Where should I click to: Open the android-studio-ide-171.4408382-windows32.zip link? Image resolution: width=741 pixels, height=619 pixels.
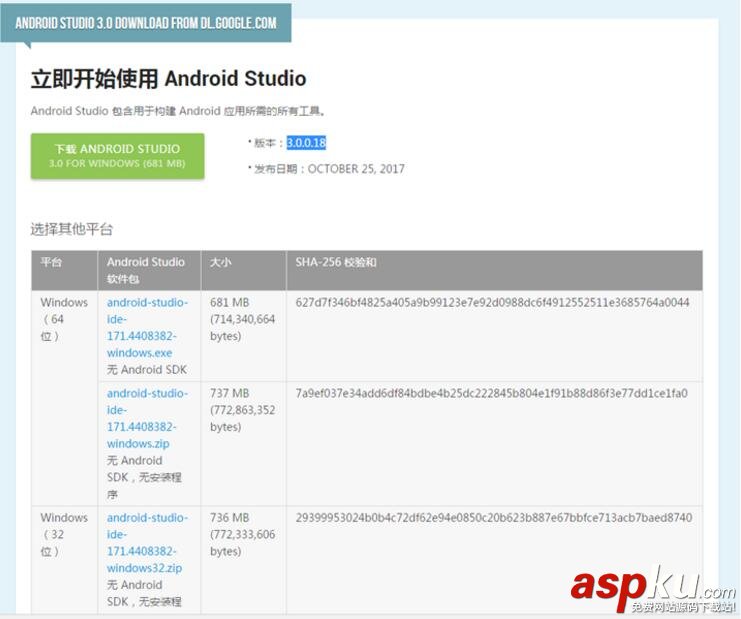(x=147, y=542)
